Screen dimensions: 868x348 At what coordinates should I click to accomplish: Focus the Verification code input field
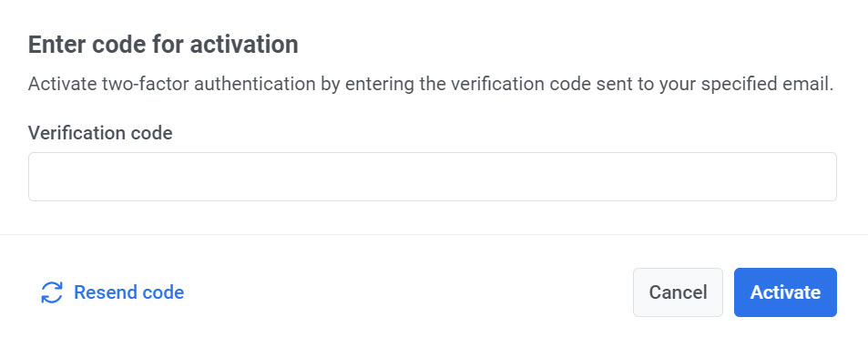433,177
